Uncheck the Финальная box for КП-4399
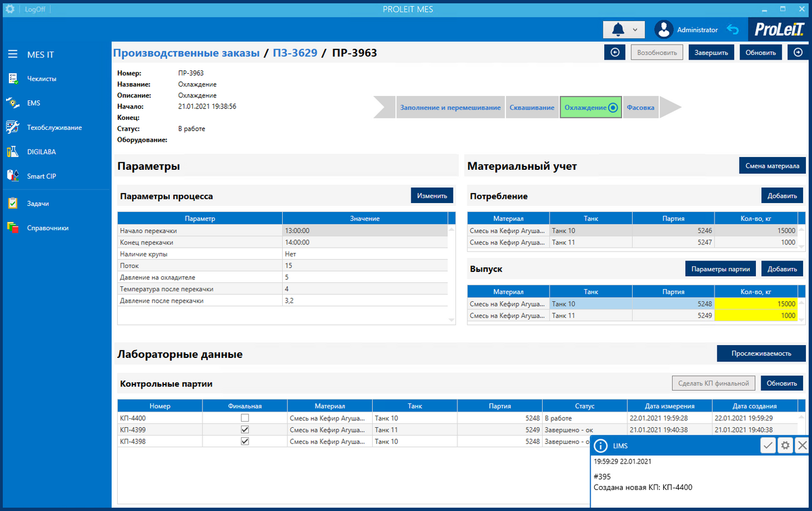 tap(245, 430)
